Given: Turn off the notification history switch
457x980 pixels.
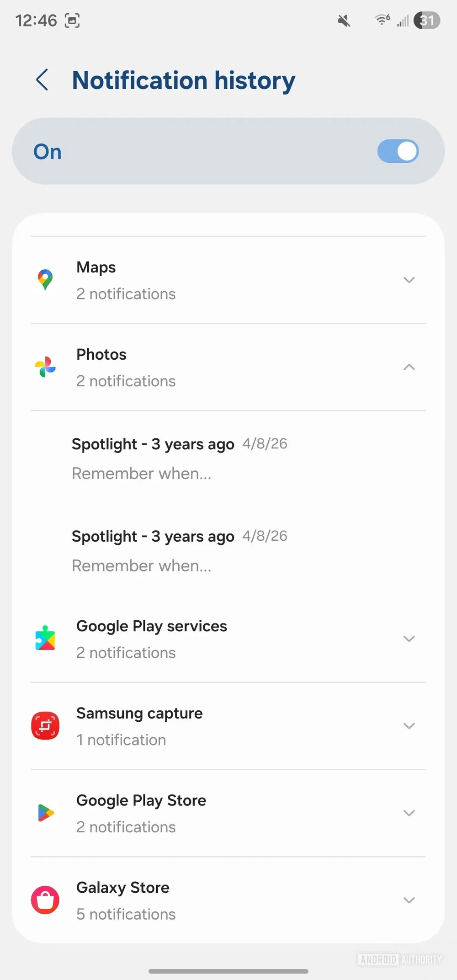Looking at the screenshot, I should 398,151.
